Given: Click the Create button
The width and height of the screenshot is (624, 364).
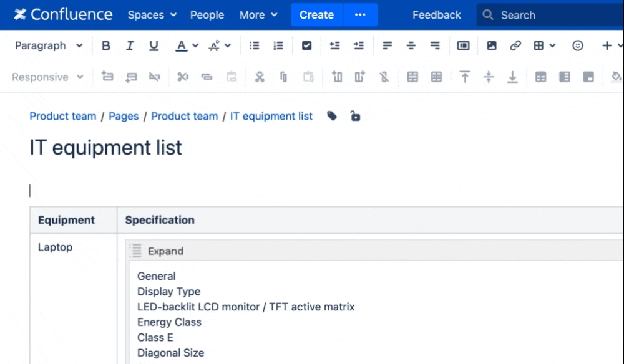Looking at the screenshot, I should coord(317,15).
